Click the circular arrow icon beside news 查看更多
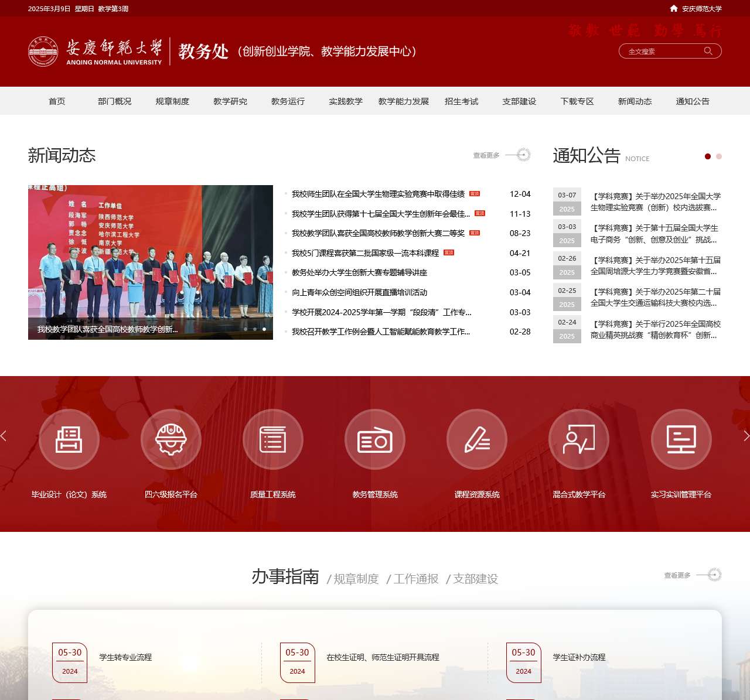The height and width of the screenshot is (700, 750). click(x=524, y=155)
